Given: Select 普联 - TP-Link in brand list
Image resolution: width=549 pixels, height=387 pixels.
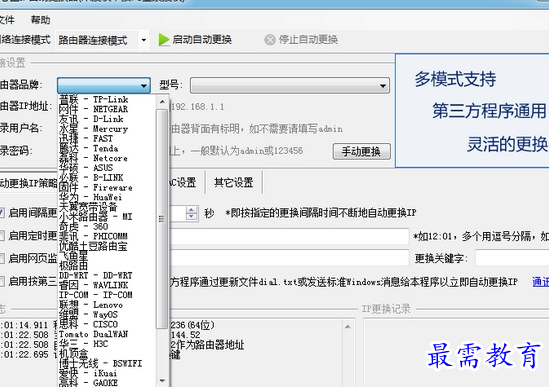Looking at the screenshot, I should pos(106,99).
